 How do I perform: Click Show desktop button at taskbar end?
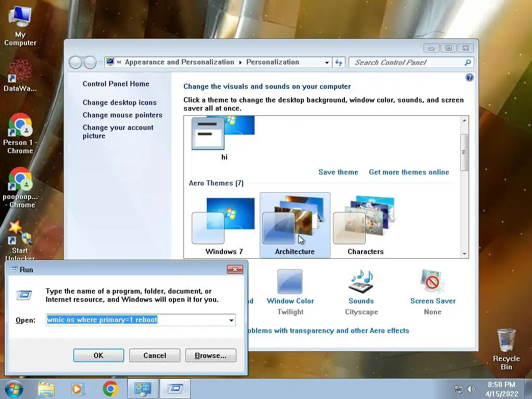(x=528, y=389)
